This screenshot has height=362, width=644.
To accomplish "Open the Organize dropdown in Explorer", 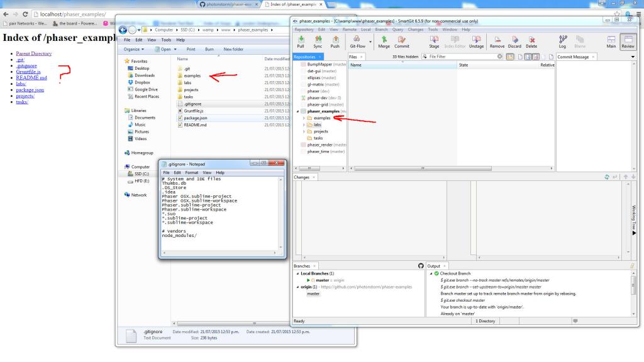I will click(134, 49).
